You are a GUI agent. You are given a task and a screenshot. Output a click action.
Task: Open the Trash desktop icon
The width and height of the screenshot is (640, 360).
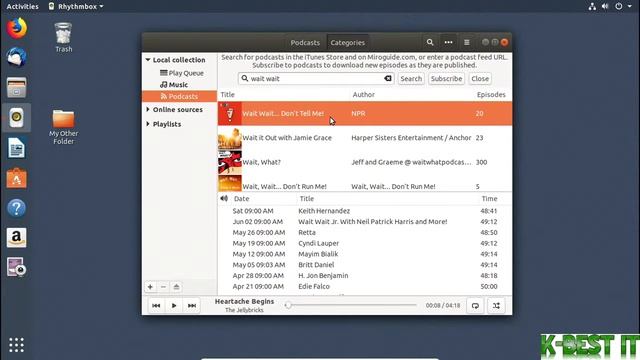[63, 37]
